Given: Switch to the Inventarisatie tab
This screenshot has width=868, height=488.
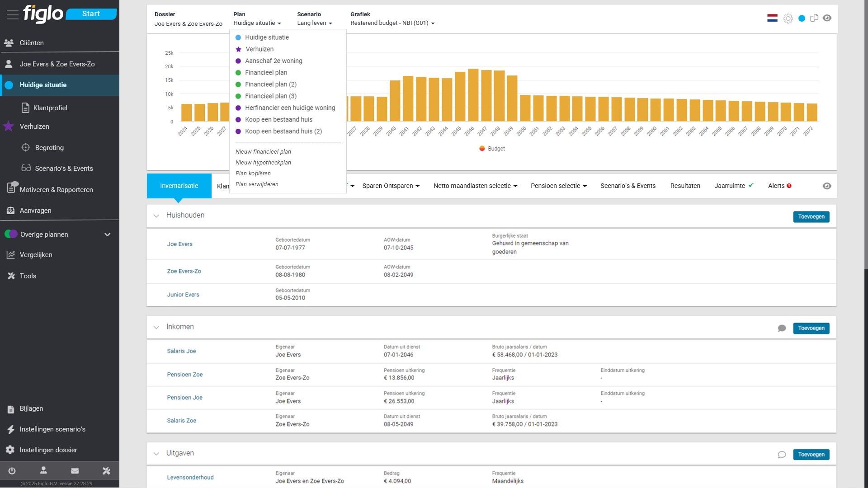Looking at the screenshot, I should click(179, 186).
